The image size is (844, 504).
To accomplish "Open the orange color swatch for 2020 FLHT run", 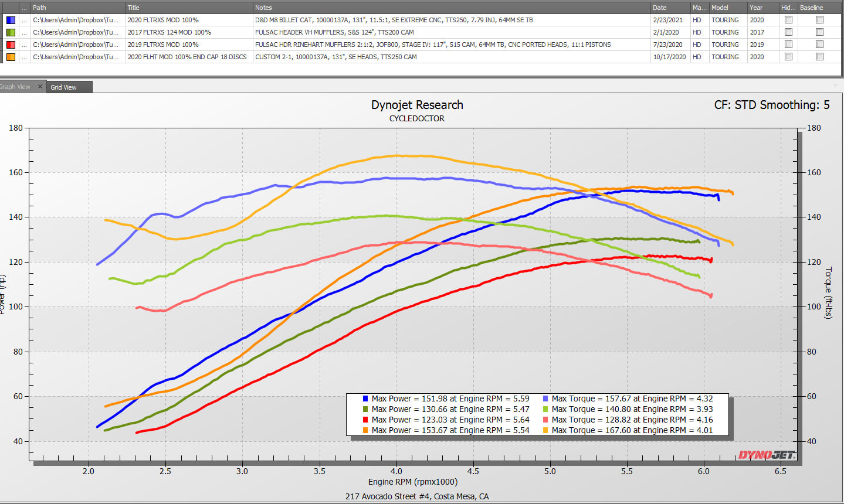I will click(11, 57).
